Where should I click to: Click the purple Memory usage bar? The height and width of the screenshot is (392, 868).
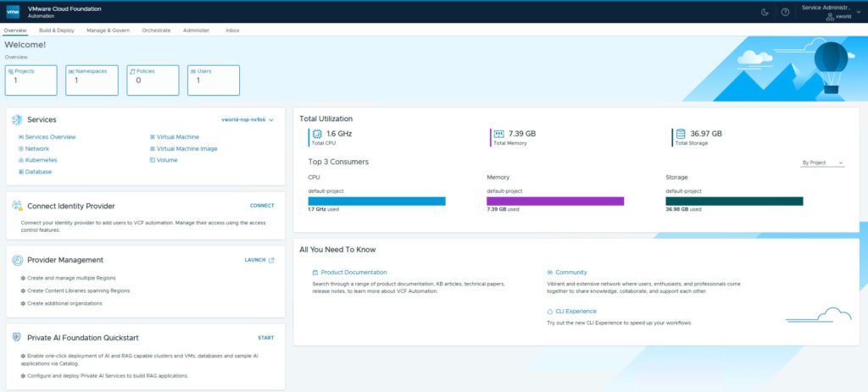point(555,202)
